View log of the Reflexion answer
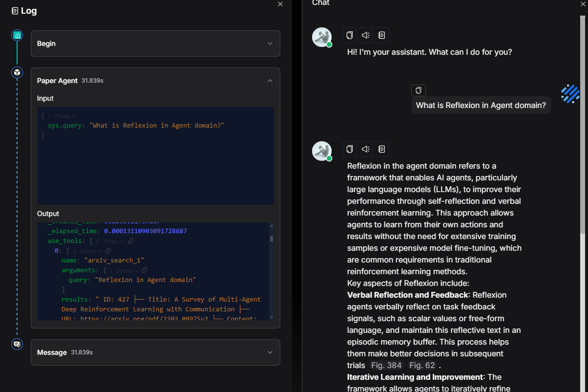Viewport: 588px width, 392px height. (381, 149)
